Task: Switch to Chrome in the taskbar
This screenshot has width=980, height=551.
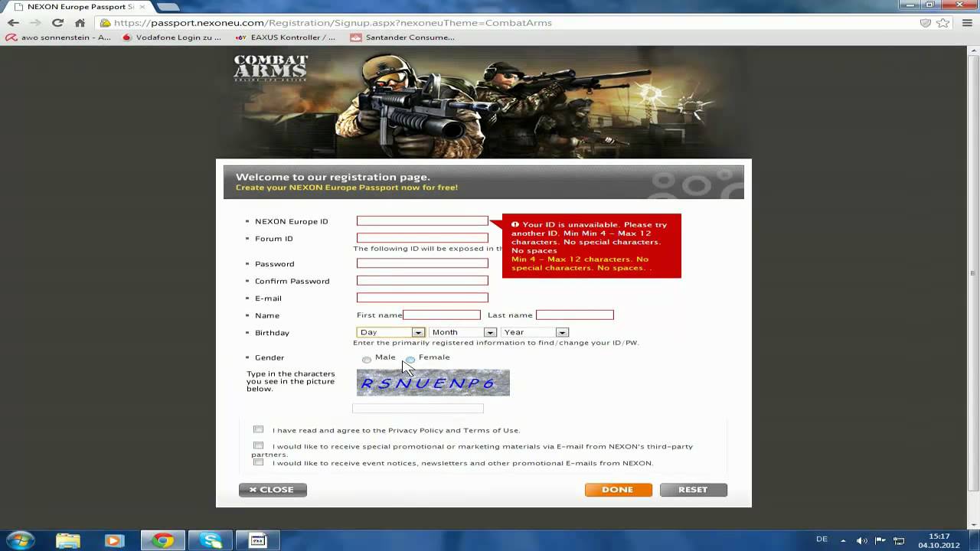Action: click(162, 540)
